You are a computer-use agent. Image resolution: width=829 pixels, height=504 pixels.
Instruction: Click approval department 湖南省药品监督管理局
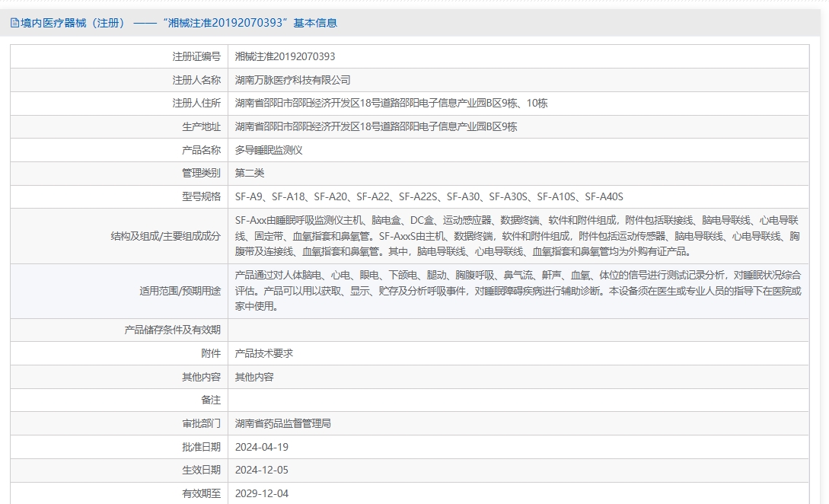pos(283,423)
